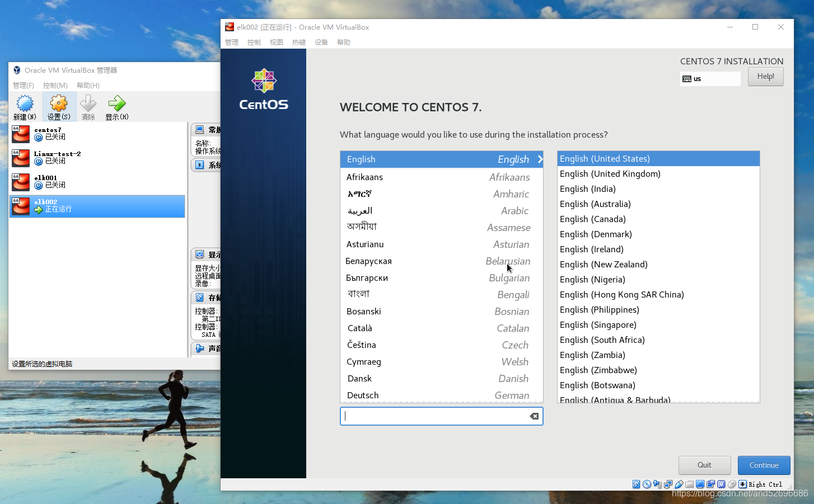Choose English (United States) locale
This screenshot has width=814, height=504.
click(658, 159)
